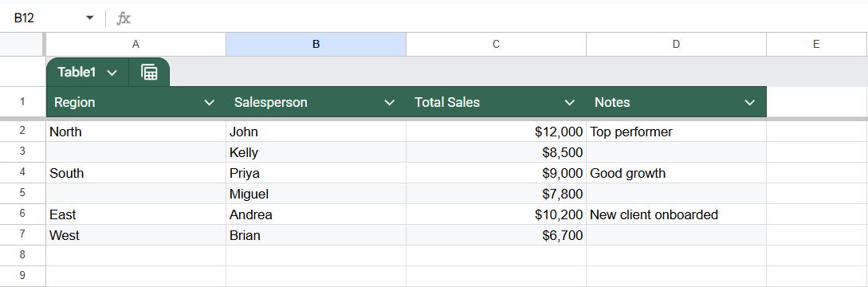Select the $12,000 Total Sales cell
Viewport: 868px width, 287px height.
[x=496, y=132]
